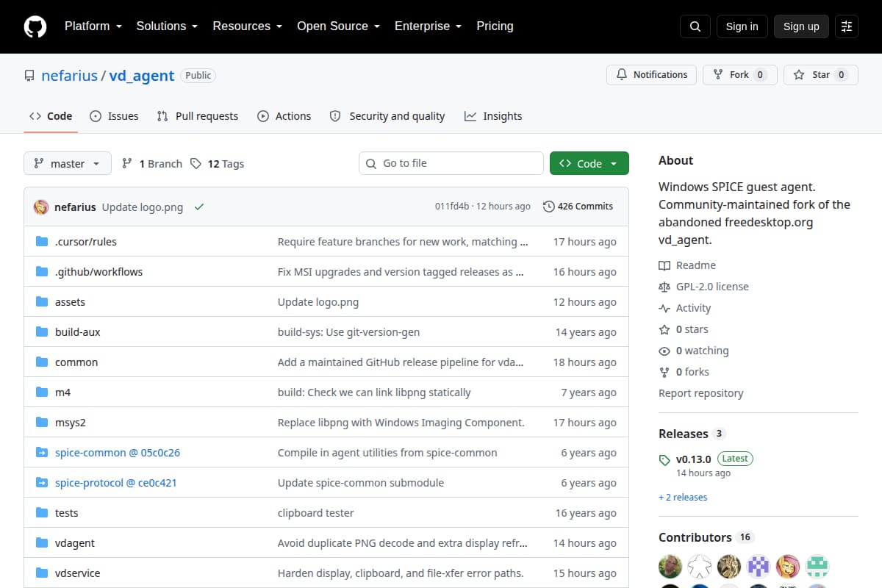
Task: Open the GitHub homepage logo
Action: [x=35, y=26]
